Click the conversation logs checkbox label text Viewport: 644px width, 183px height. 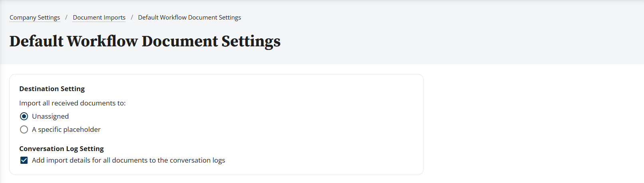coord(128,160)
